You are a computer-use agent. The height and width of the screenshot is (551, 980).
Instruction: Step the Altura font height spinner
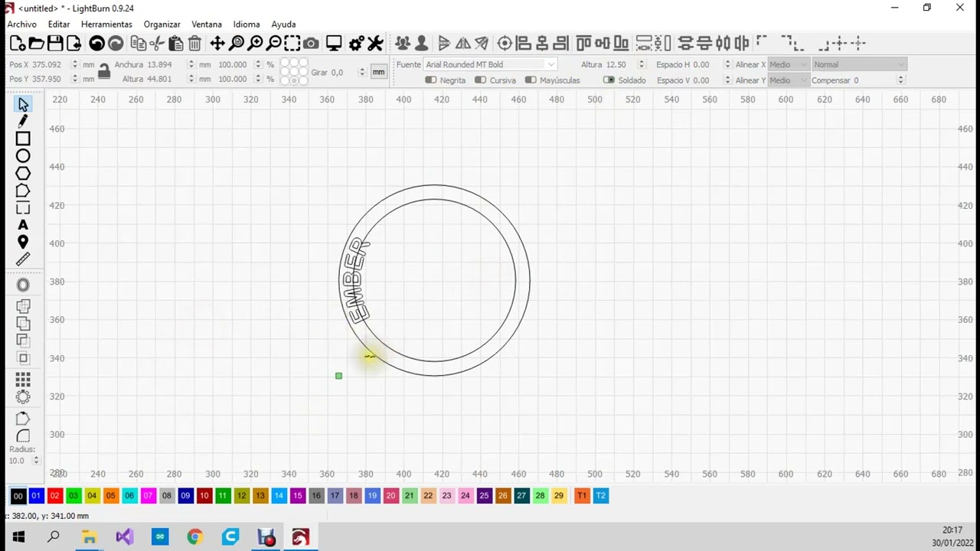click(641, 64)
